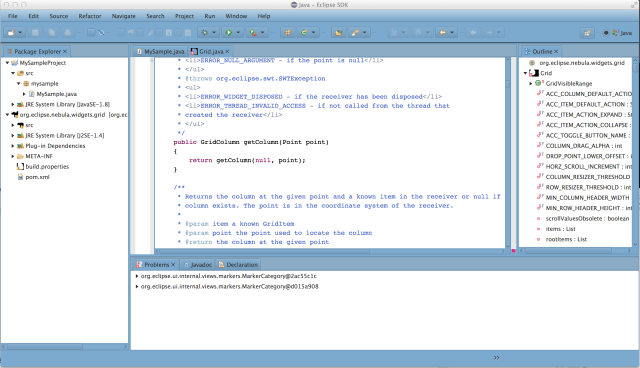Collapse the mysample package node
This screenshot has width=640, height=368.
pos(19,84)
